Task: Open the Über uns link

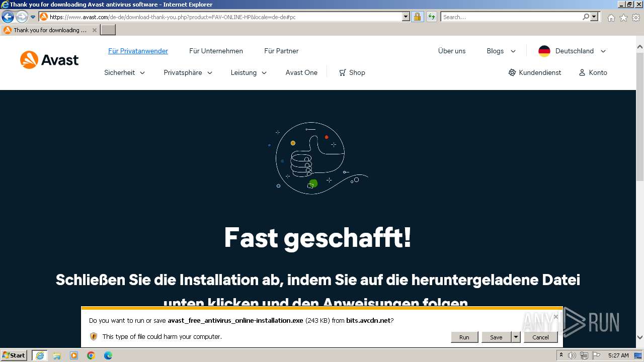Action: point(452,51)
